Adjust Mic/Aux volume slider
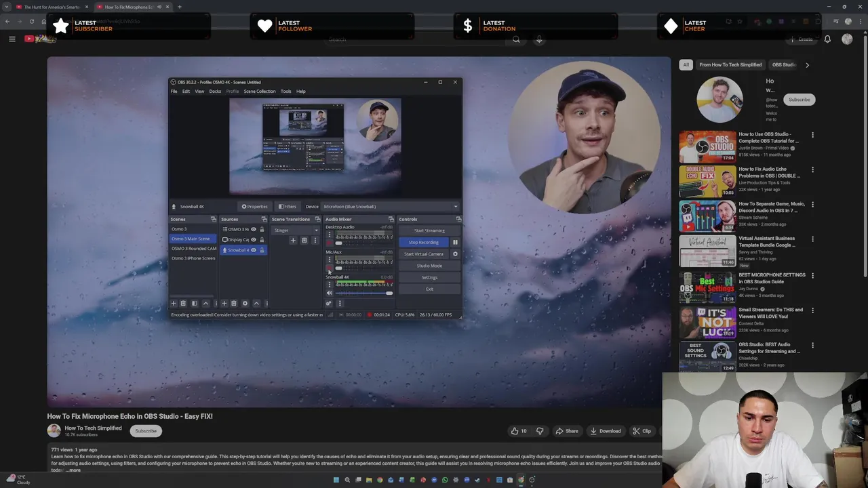This screenshot has height=488, width=868. pos(364,268)
